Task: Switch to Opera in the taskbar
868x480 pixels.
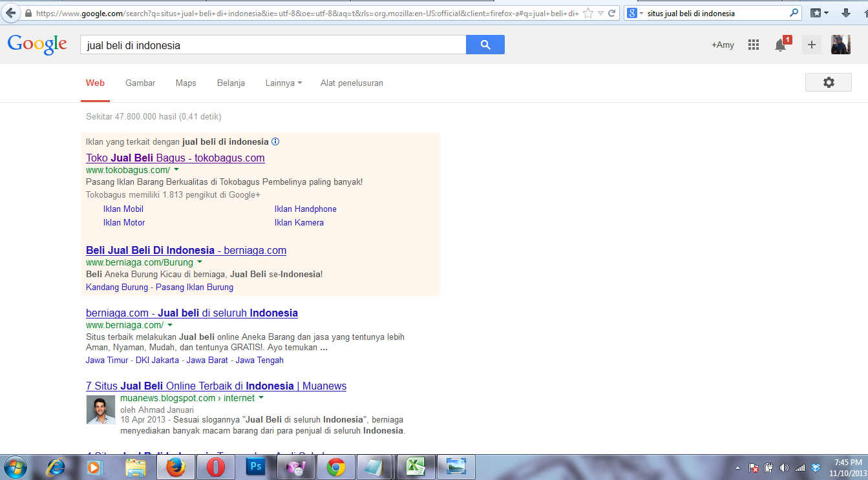Action: [215, 466]
